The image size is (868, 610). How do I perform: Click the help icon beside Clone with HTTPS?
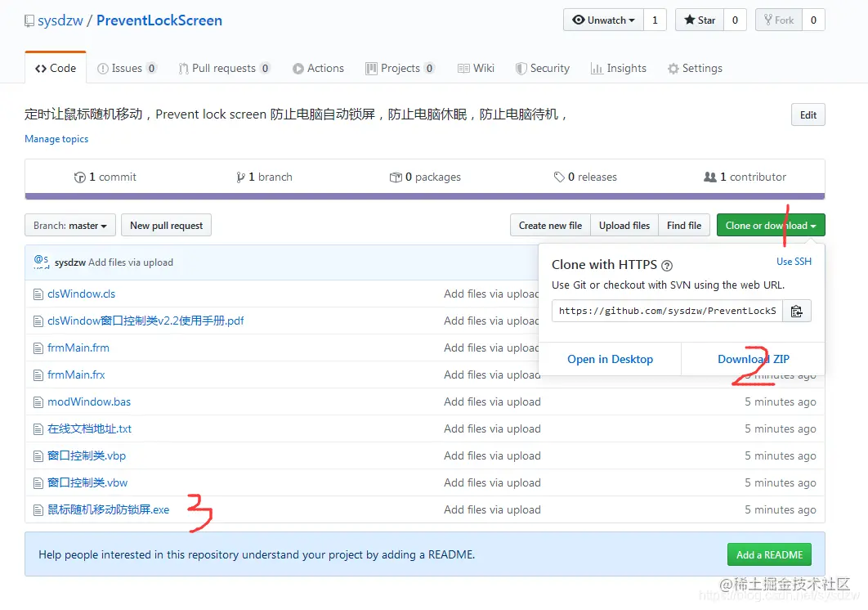(667, 266)
